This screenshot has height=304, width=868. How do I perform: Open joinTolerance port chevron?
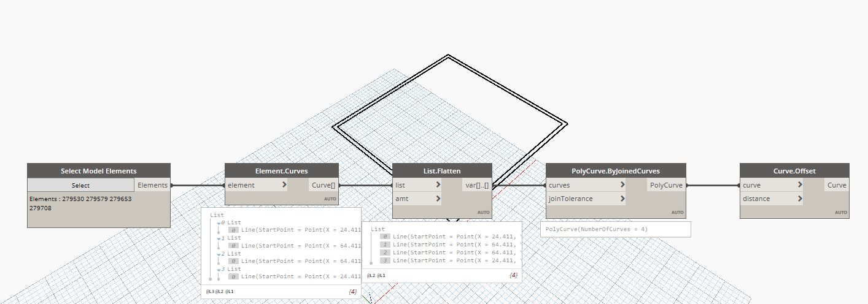[x=622, y=199]
